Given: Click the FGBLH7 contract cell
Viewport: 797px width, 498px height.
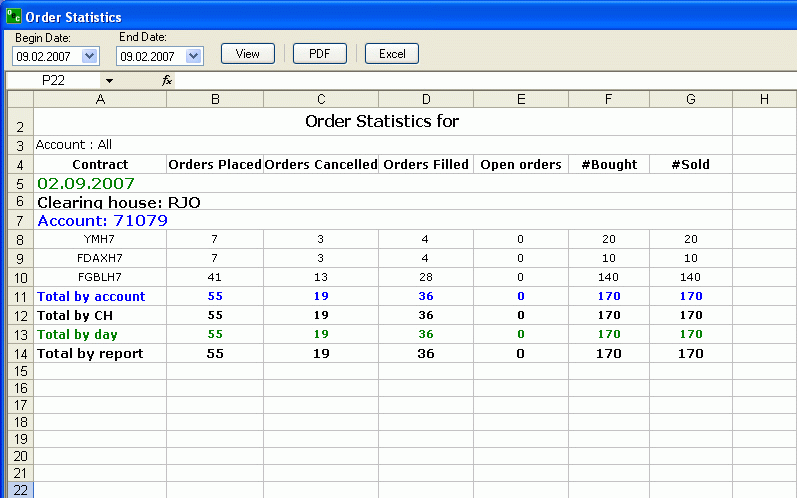Looking at the screenshot, I should pos(100,277).
